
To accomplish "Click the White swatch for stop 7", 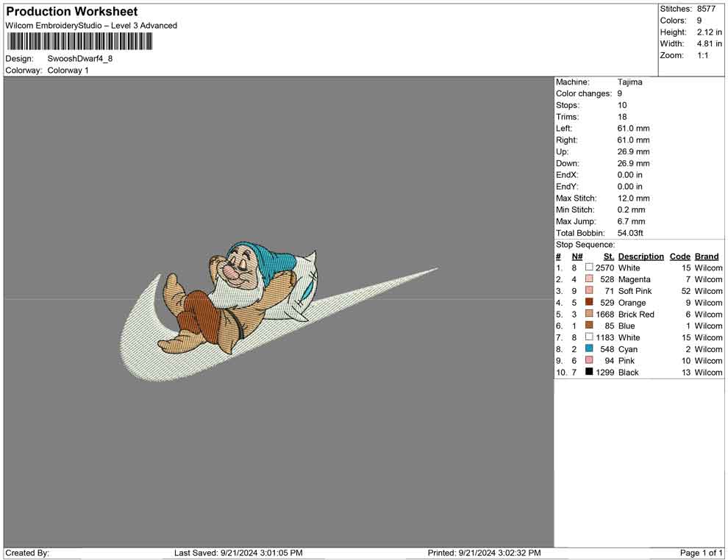I will tap(589, 337).
